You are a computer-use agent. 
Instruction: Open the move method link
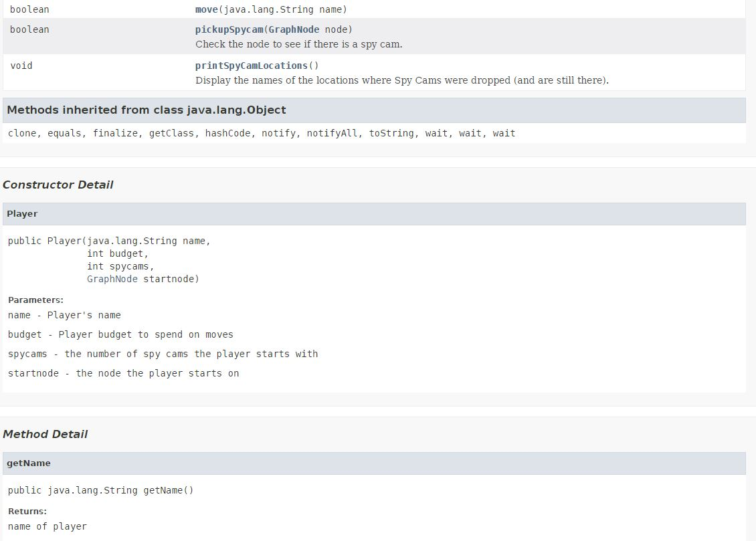point(206,9)
